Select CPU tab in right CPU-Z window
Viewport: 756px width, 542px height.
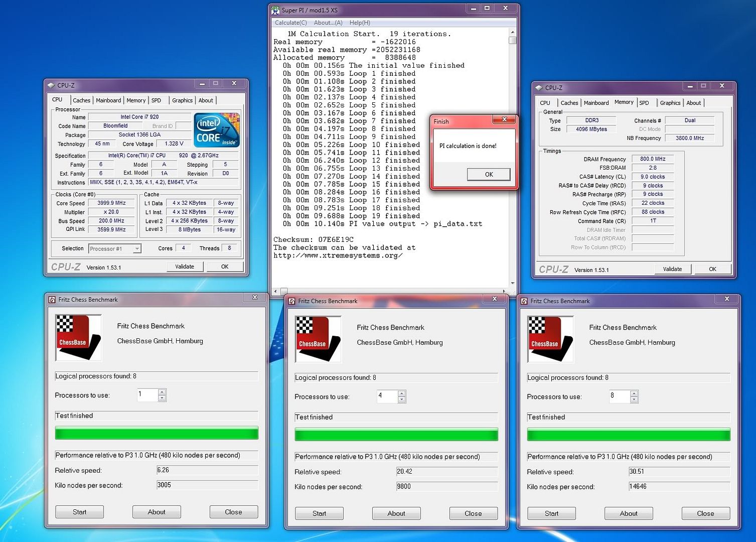tap(545, 103)
